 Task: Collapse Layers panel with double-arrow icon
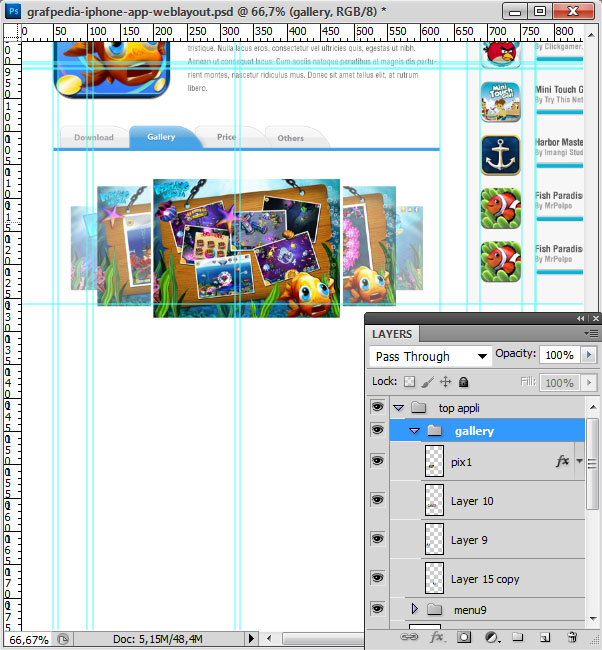(x=580, y=318)
